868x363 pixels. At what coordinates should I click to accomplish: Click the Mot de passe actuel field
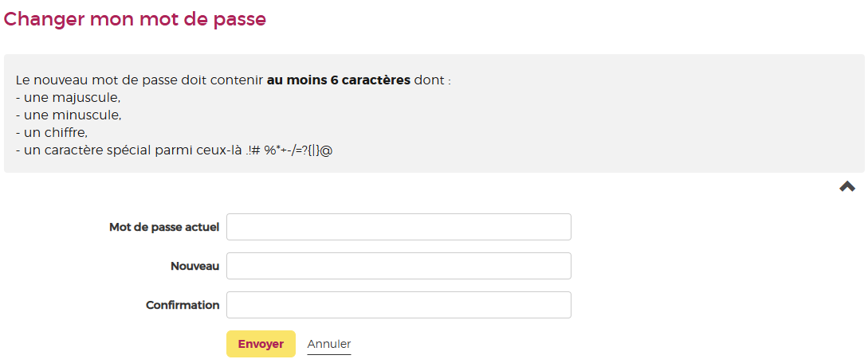(x=399, y=227)
